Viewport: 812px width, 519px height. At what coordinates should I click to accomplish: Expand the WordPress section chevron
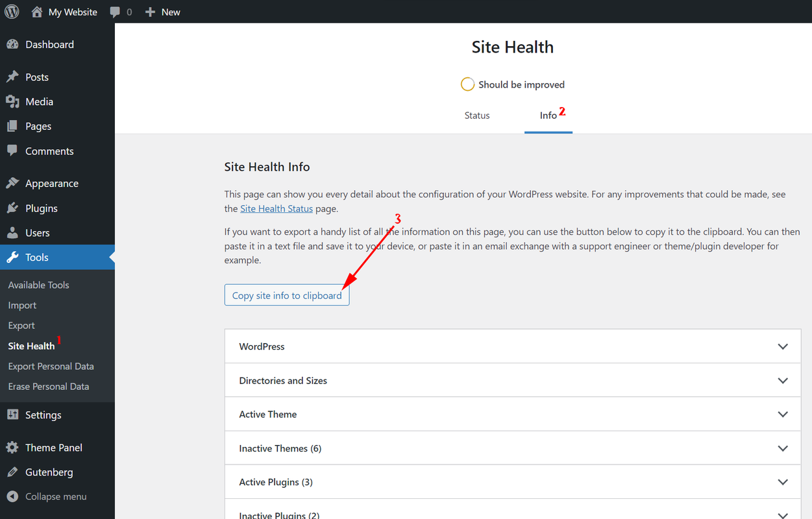pyautogui.click(x=783, y=346)
